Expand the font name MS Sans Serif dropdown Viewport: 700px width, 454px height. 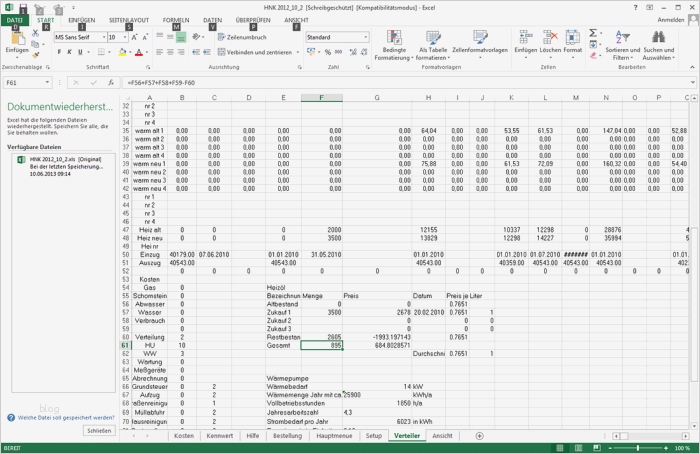104,37
